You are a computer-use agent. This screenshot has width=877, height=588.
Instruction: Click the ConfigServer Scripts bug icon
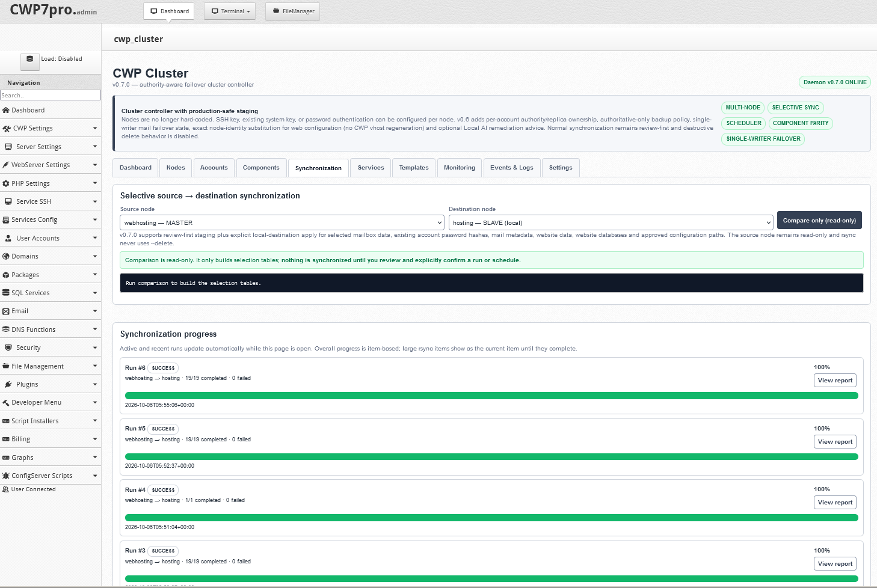(6, 476)
